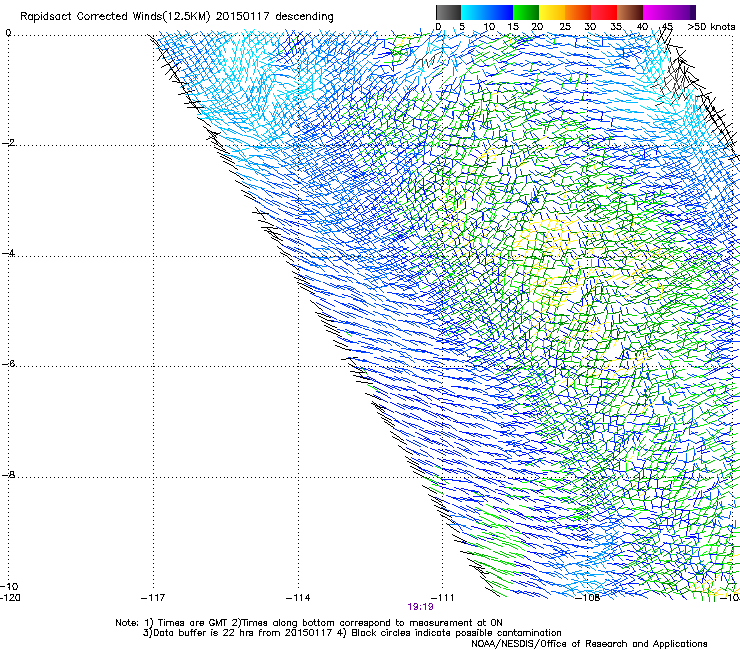Click the '35' label under the color bar
This screenshot has width=740, height=650.
tap(616, 27)
